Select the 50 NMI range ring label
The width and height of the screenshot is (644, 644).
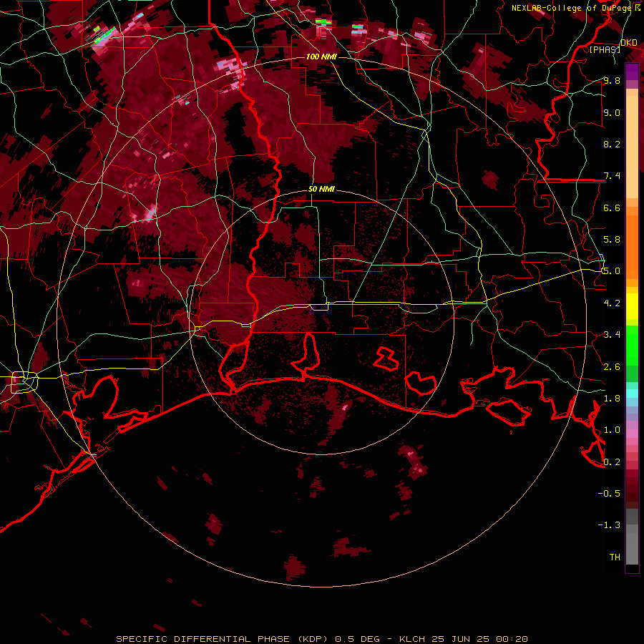point(321,190)
